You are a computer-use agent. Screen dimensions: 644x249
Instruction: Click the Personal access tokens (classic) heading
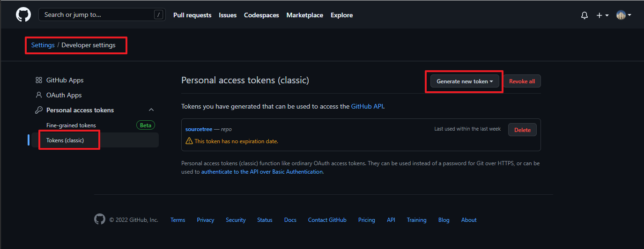tap(245, 80)
